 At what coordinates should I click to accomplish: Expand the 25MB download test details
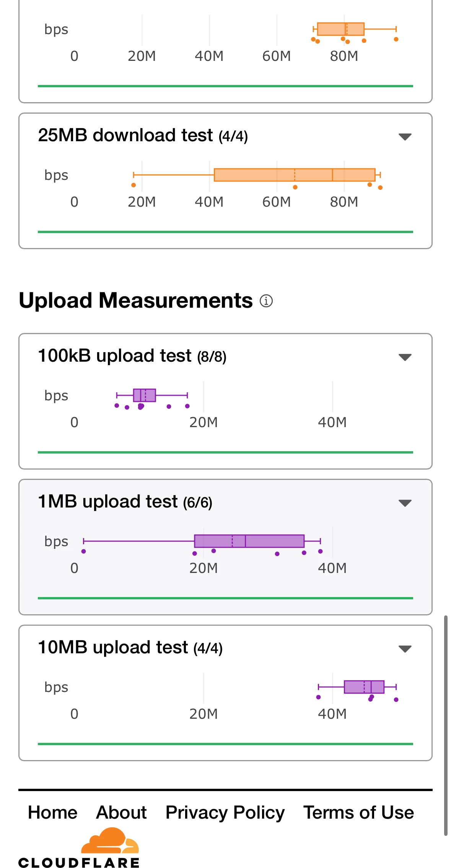(x=405, y=137)
